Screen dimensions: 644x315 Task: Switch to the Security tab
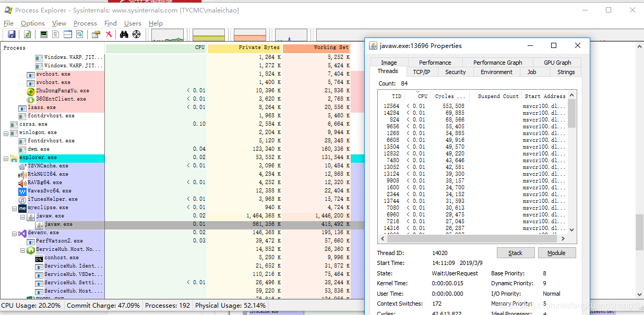coord(455,72)
